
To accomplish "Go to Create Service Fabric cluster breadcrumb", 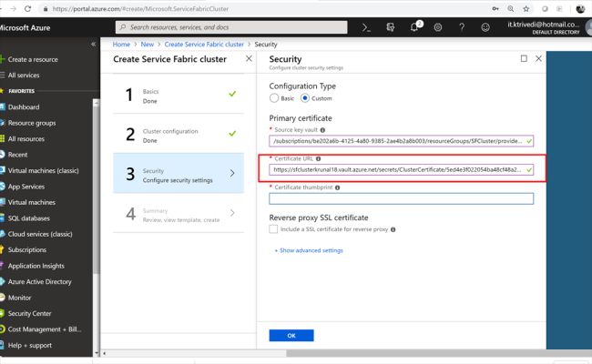I will click(x=204, y=44).
